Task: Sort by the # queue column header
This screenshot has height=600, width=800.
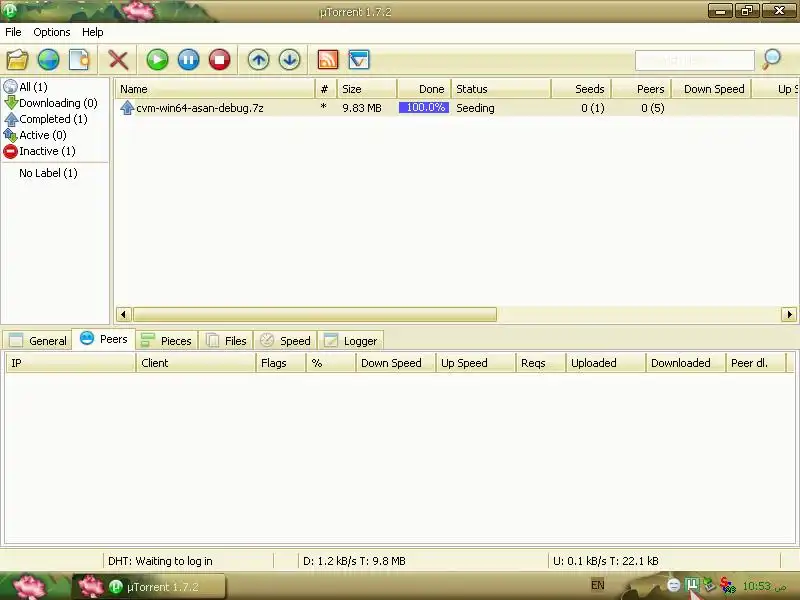Action: tap(326, 89)
